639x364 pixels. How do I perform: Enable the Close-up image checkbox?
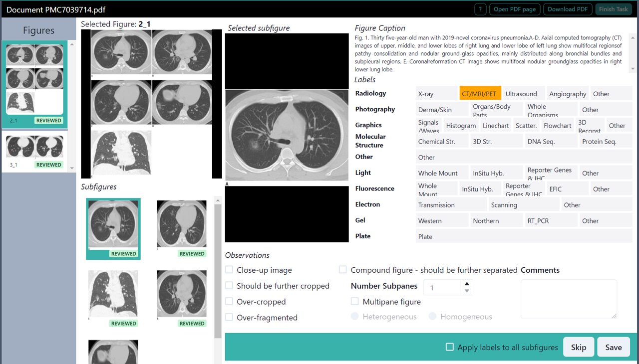click(229, 269)
